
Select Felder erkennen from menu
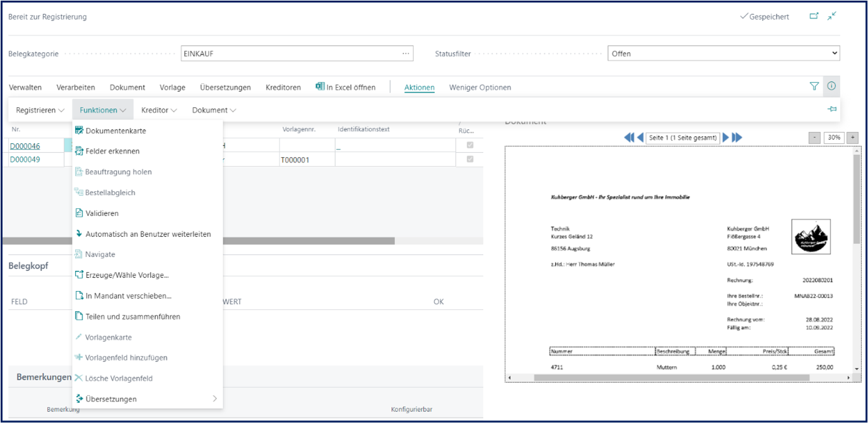point(112,152)
